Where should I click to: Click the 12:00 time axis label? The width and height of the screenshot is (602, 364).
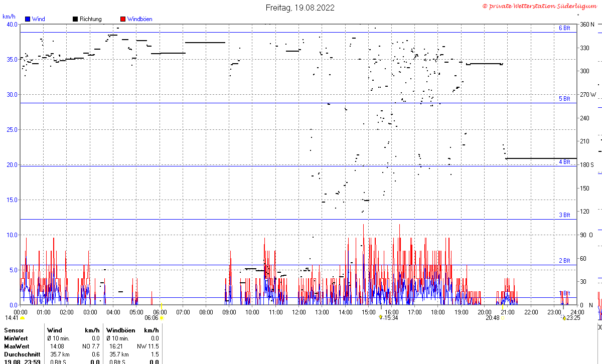298,312
